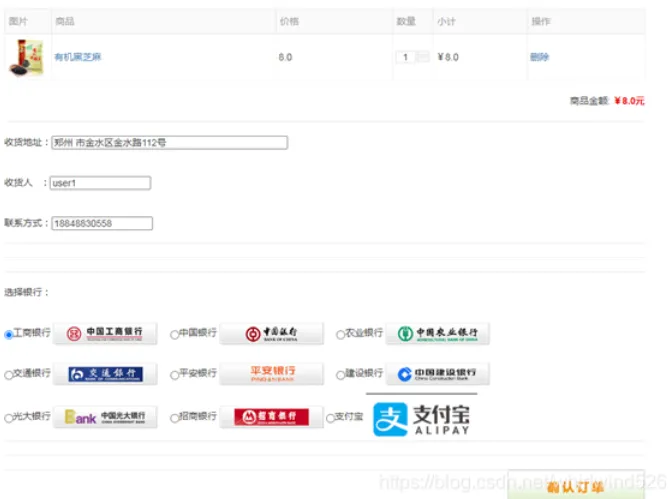Click the subtotal ¥8.0 cell
Screen dimensions: 671x499
pos(448,57)
